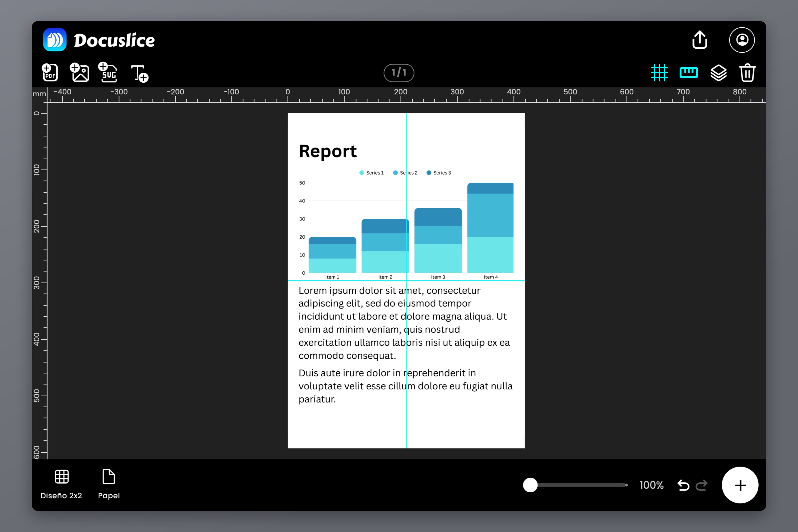The height and width of the screenshot is (532, 798).
Task: Click the Series 3 legend entry
Action: click(x=439, y=173)
